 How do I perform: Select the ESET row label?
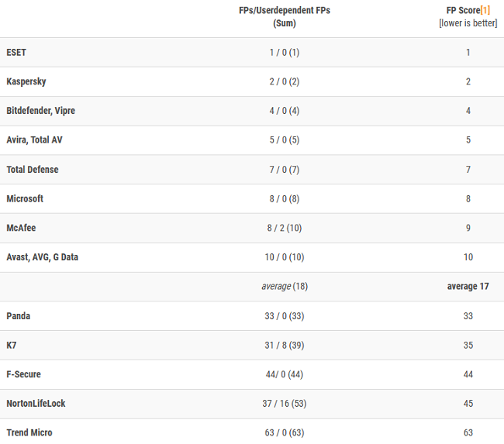tap(16, 52)
